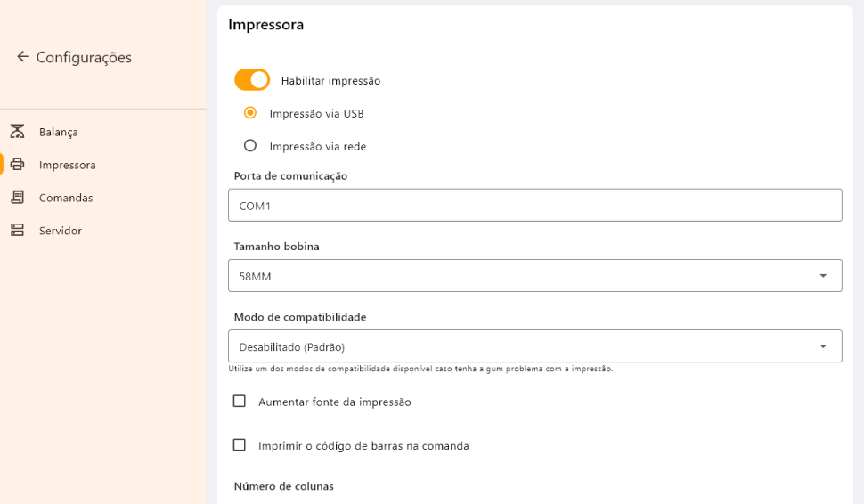Expand the Tamanho bobina dropdown arrow
This screenshot has height=504, width=864.
pos(823,276)
